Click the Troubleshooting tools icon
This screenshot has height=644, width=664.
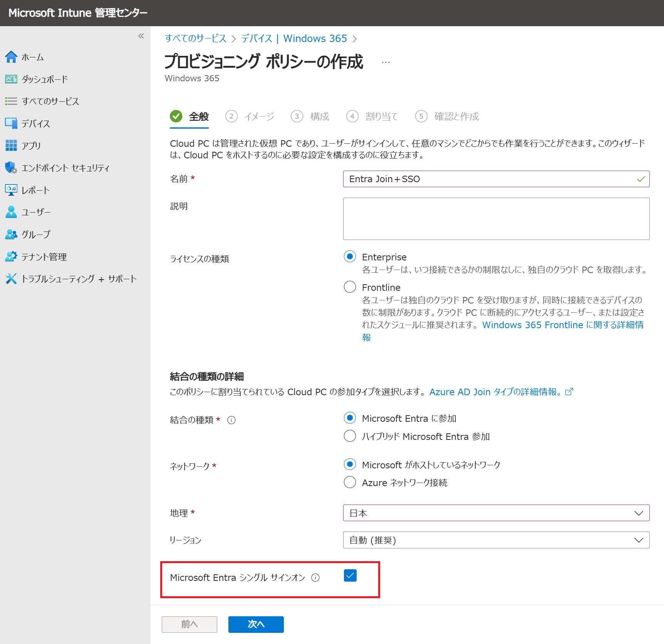[11, 278]
